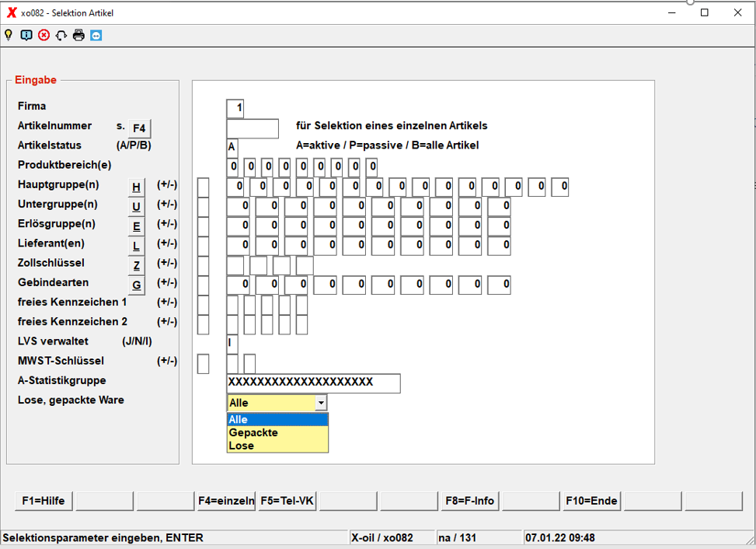Click the printer icon
The width and height of the screenshot is (756, 549).
(78, 35)
